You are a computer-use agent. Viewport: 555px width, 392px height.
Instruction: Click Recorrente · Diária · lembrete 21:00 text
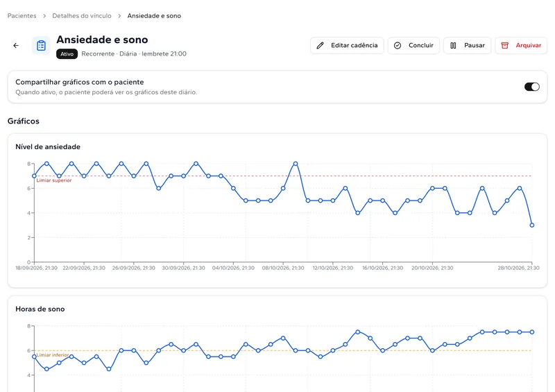(134, 54)
